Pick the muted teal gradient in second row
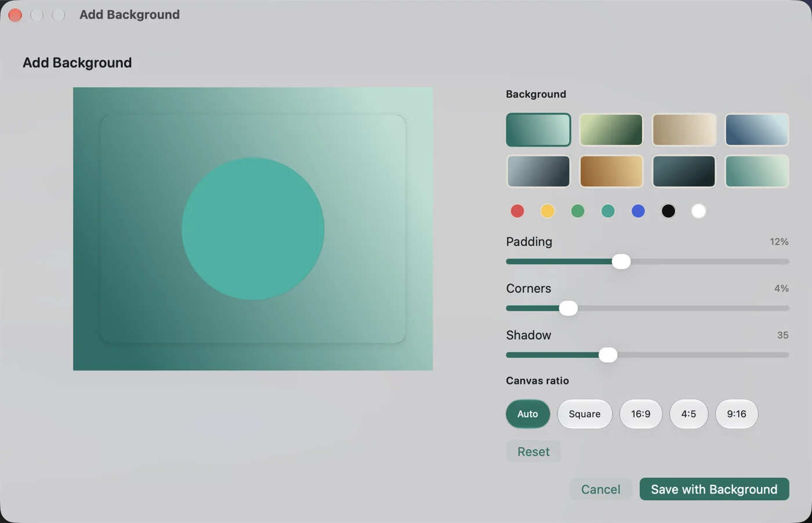Screen dimensions: 812x523 (757, 172)
